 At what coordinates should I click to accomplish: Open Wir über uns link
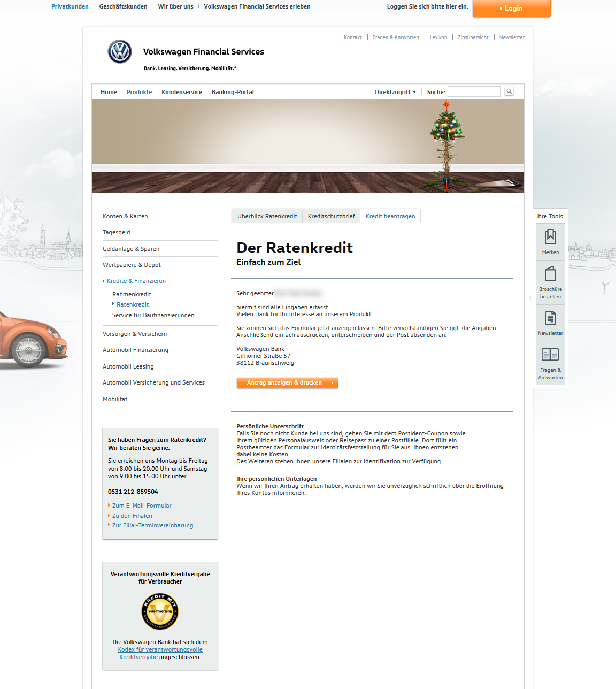pyautogui.click(x=175, y=6)
